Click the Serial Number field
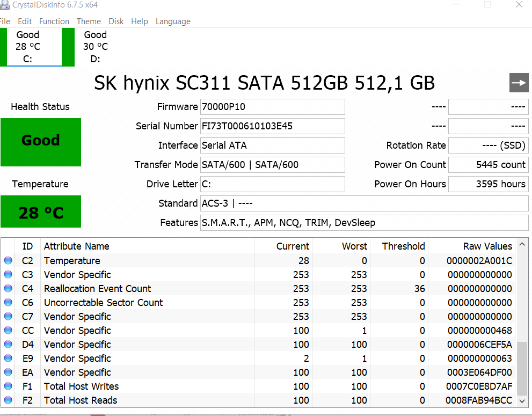 coord(273,126)
